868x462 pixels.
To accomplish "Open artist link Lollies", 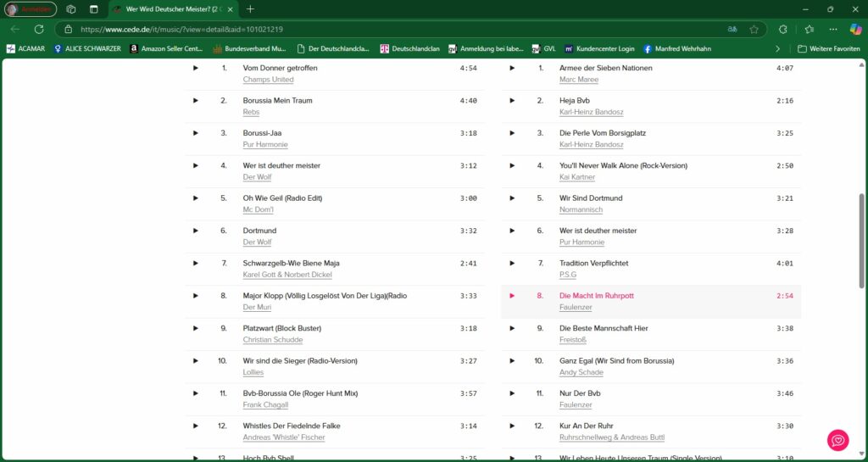I will pyautogui.click(x=253, y=372).
